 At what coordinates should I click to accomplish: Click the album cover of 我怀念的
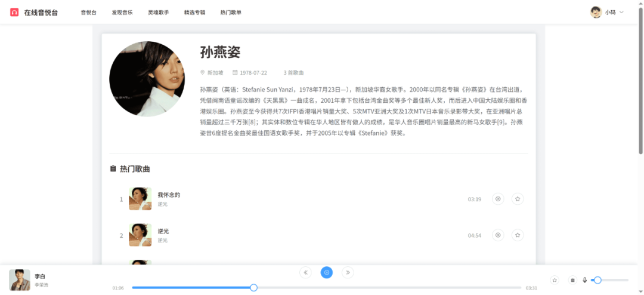[140, 199]
